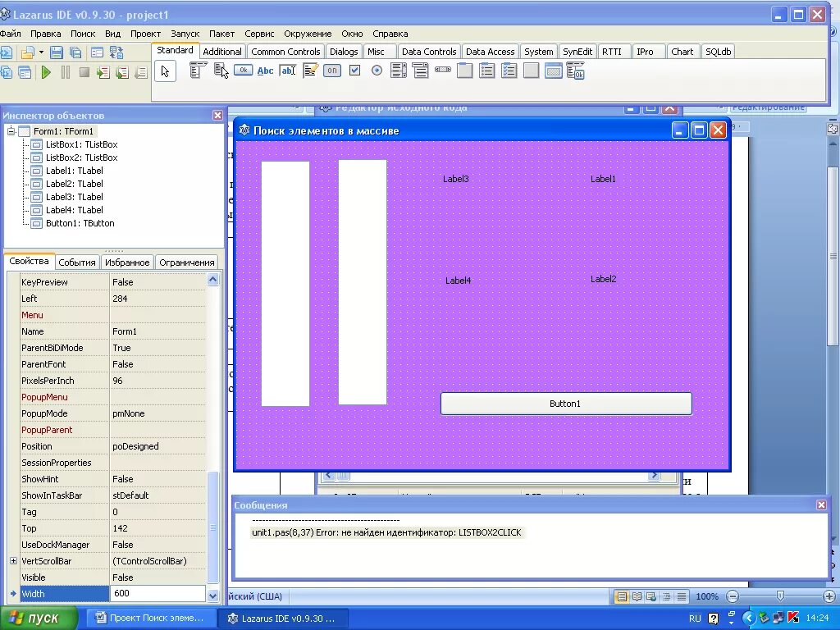The height and width of the screenshot is (630, 840).
Task: Switch to the Common Controls palette tab
Action: click(285, 52)
